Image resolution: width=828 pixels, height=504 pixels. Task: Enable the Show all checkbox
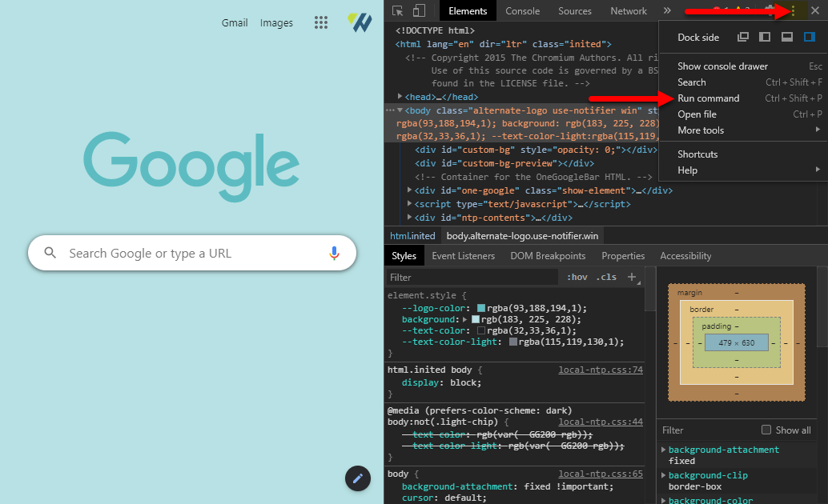pyautogui.click(x=766, y=430)
